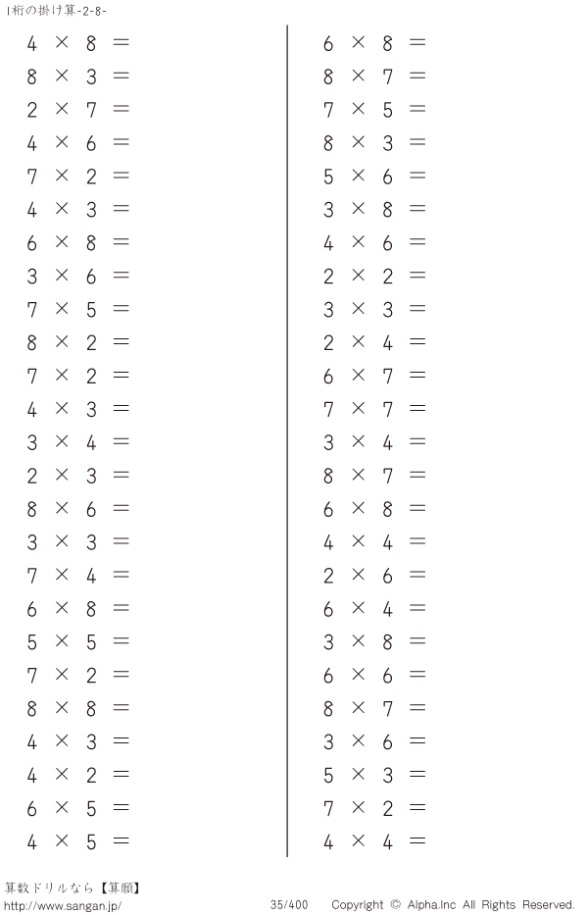This screenshot has width=588, height=915.
Task: Click the 8 × 8 = problem
Action: click(x=78, y=708)
